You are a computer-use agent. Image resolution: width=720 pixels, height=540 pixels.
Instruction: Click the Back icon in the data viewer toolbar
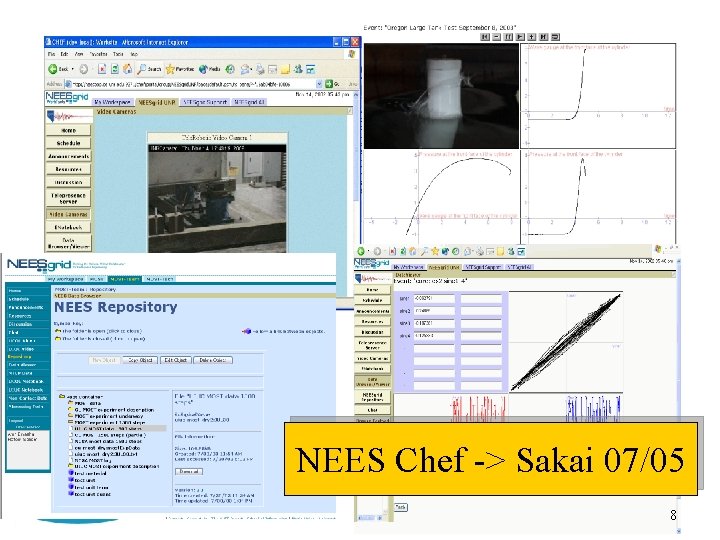point(361,251)
